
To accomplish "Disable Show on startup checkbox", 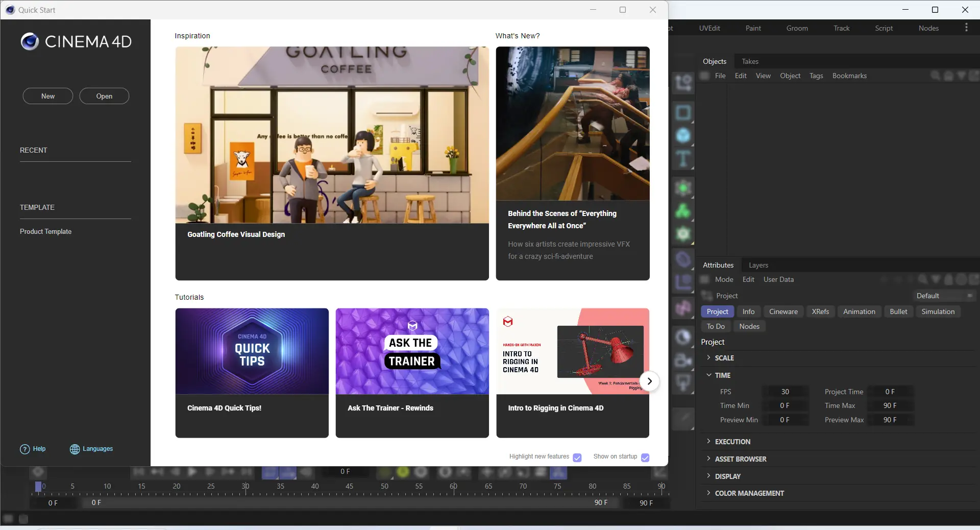I will pyautogui.click(x=645, y=457).
